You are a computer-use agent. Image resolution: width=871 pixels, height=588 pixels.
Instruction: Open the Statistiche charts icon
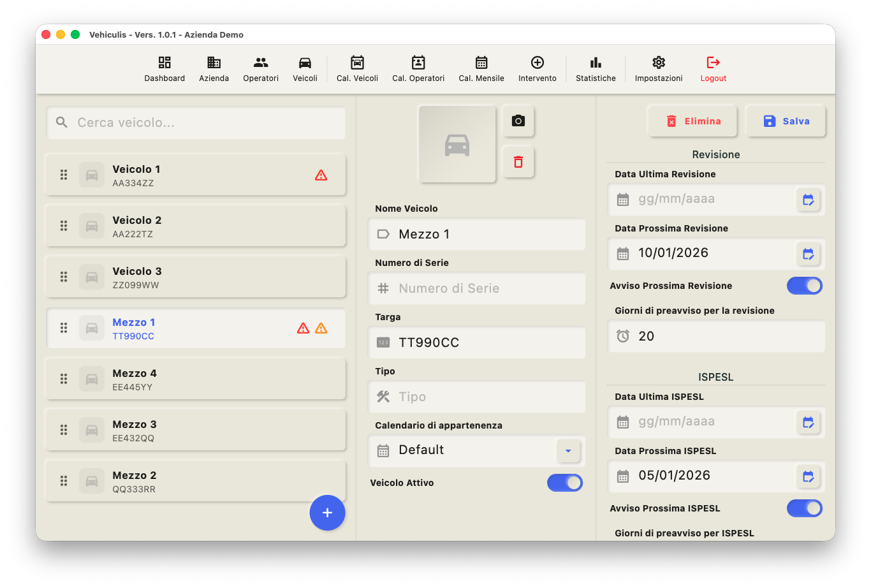coord(596,69)
